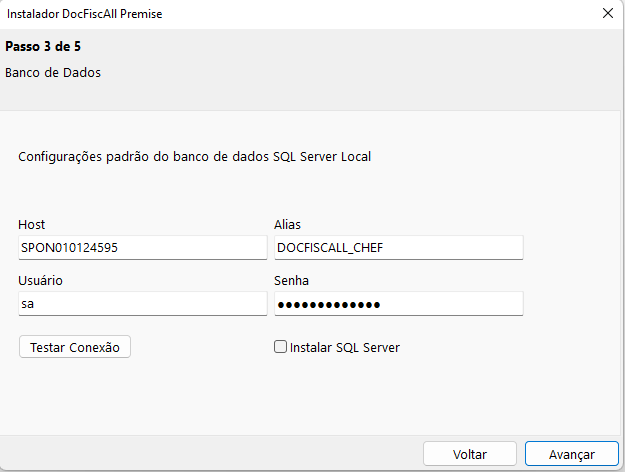625x472 pixels.
Task: Click the Alias label
Action: pos(287,224)
